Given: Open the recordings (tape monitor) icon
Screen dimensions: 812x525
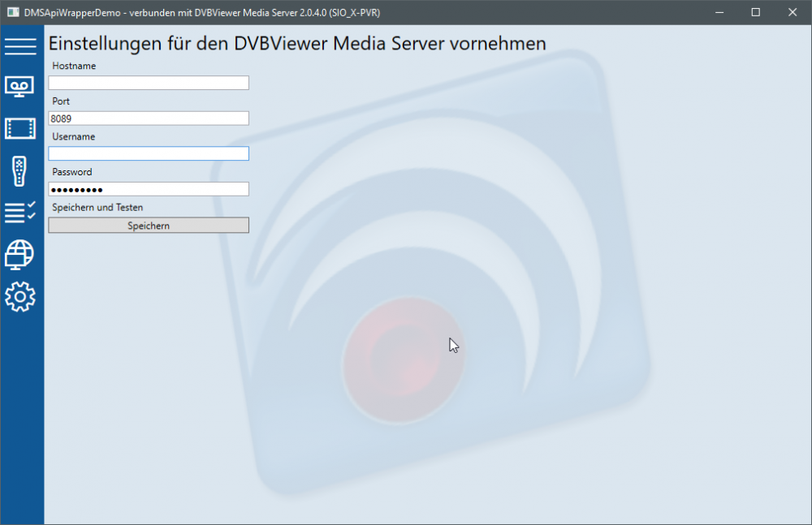Looking at the screenshot, I should [19, 87].
